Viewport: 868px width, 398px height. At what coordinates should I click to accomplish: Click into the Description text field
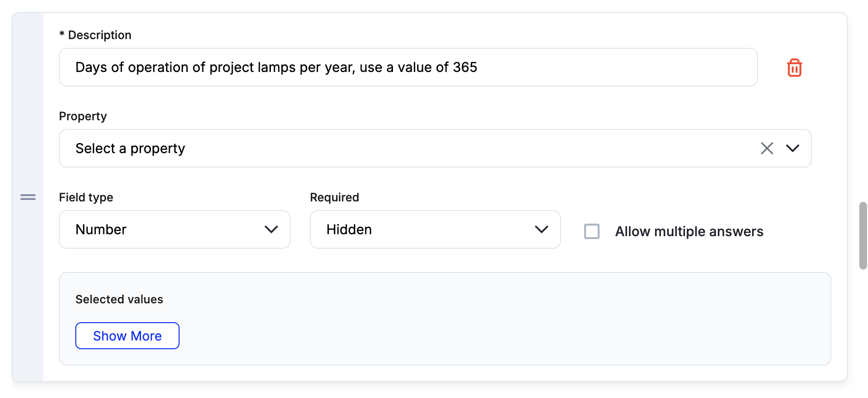click(408, 67)
